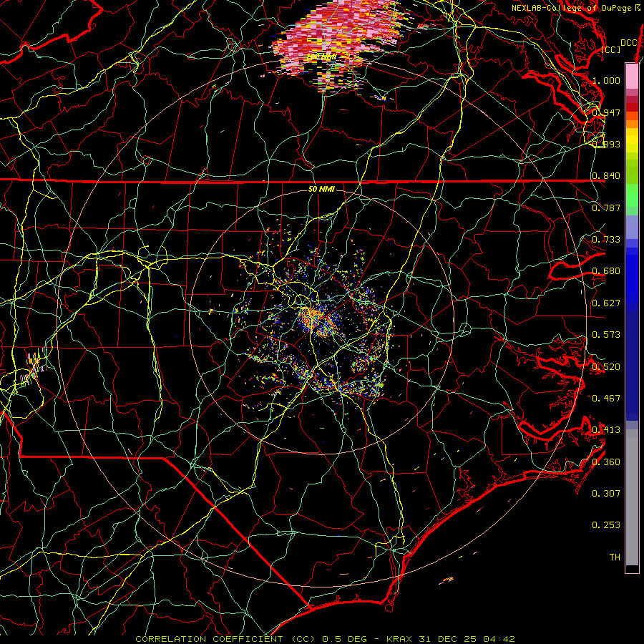Screen dimensions: 644x644
Task: Select the 0.360 scale value
Action: tap(606, 462)
